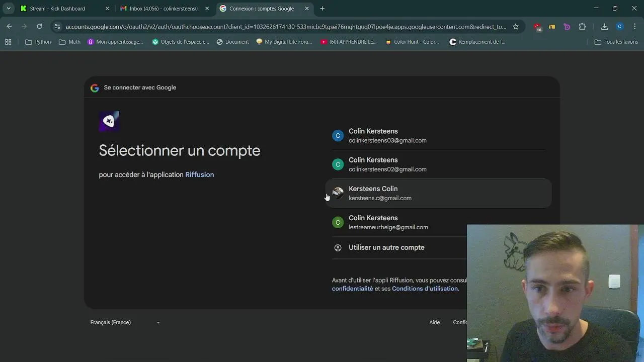The height and width of the screenshot is (362, 644).
Task: Open the tab search dropdown arrow
Action: click(9, 9)
